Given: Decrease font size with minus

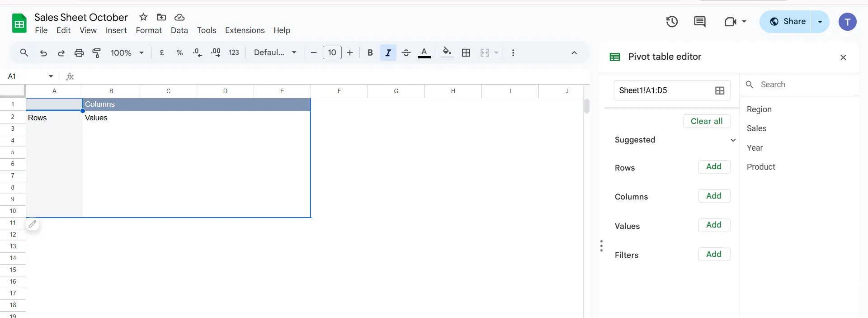Looking at the screenshot, I should pos(314,52).
